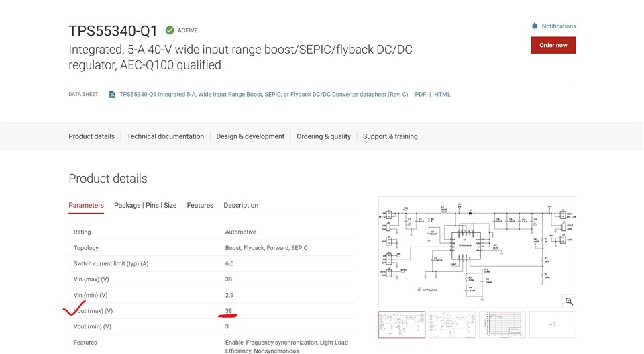Screen dimensions: 644x354
Task: Select the Parameters tab
Action: 87,205
